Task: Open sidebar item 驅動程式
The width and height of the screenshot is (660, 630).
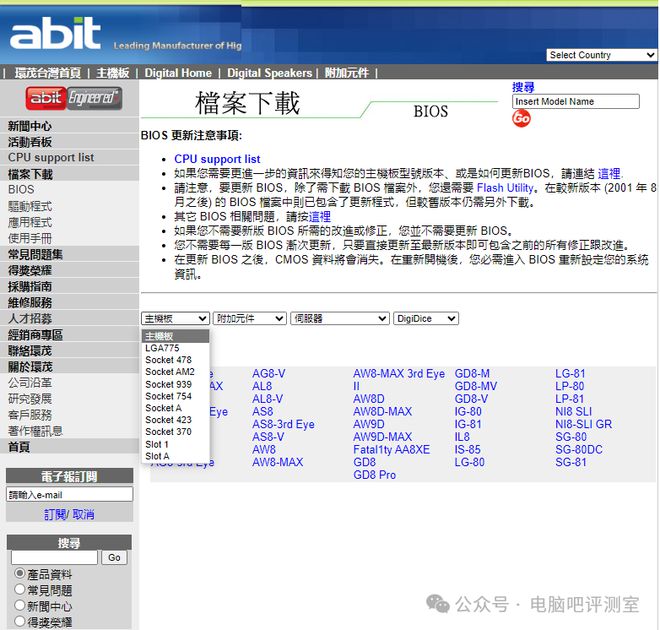Action: click(x=30, y=206)
